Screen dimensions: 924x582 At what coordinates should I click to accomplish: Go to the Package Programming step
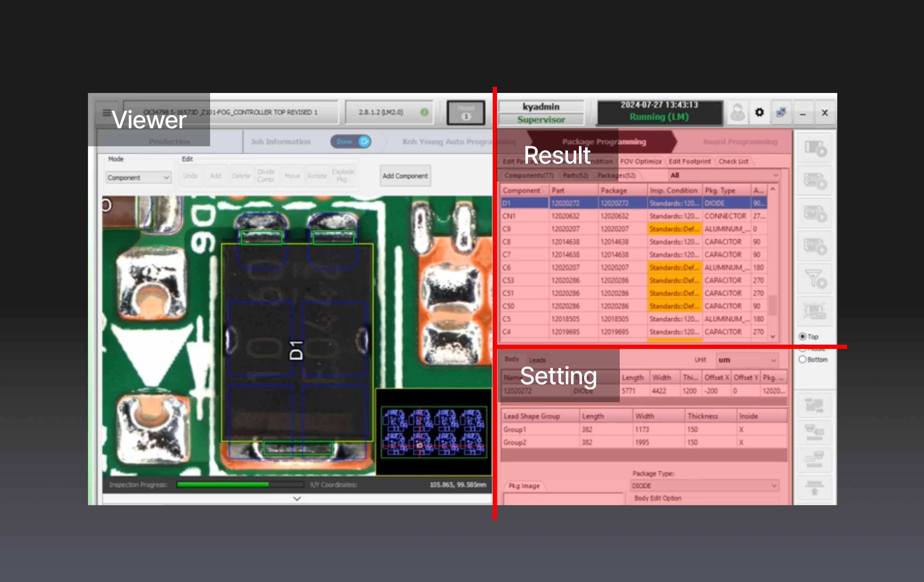pos(604,142)
